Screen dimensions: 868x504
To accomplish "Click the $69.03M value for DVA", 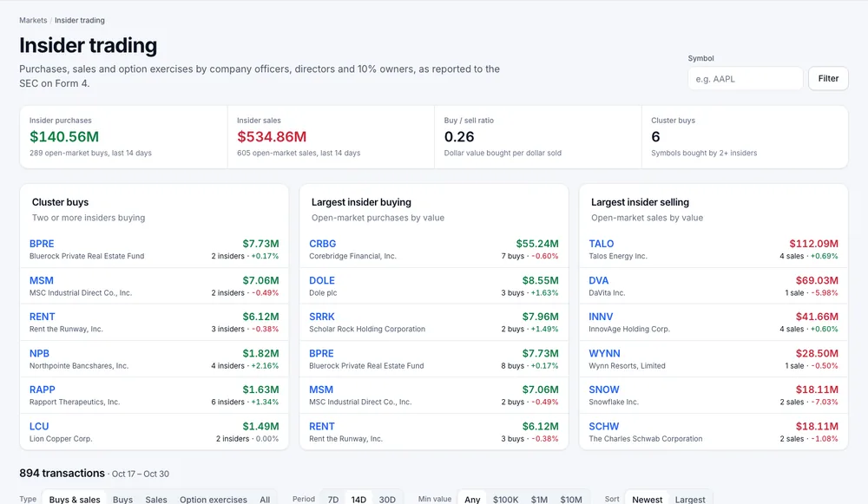I will pos(817,280).
